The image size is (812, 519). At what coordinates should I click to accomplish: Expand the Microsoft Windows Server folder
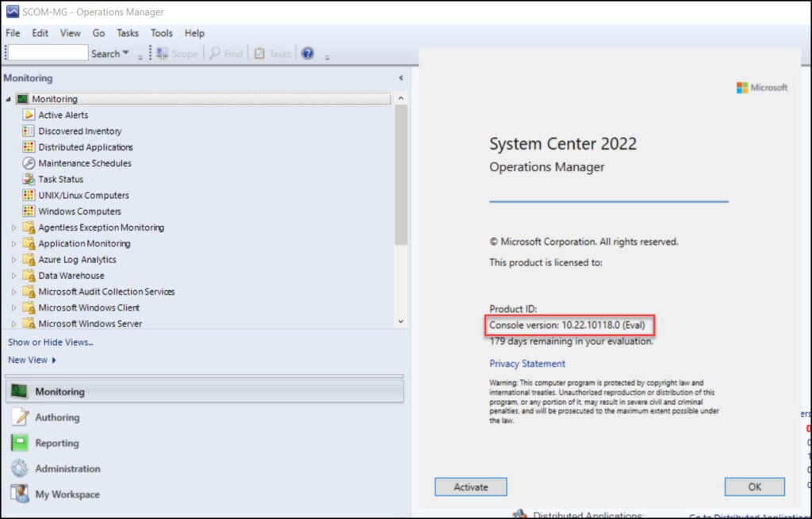[14, 323]
